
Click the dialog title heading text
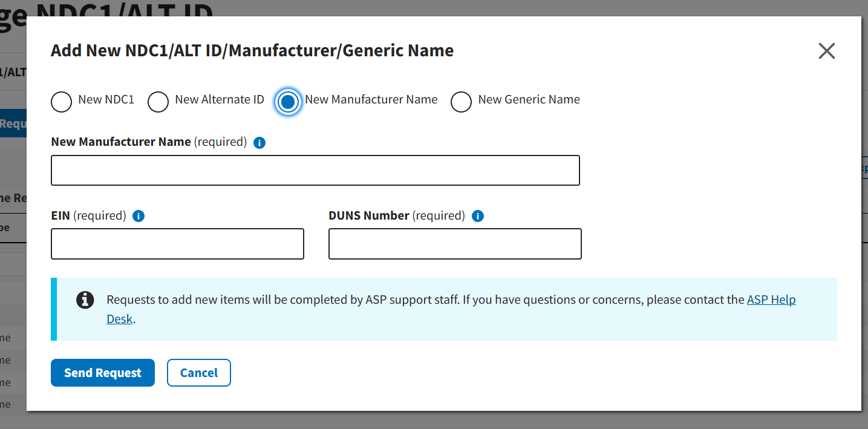(252, 50)
